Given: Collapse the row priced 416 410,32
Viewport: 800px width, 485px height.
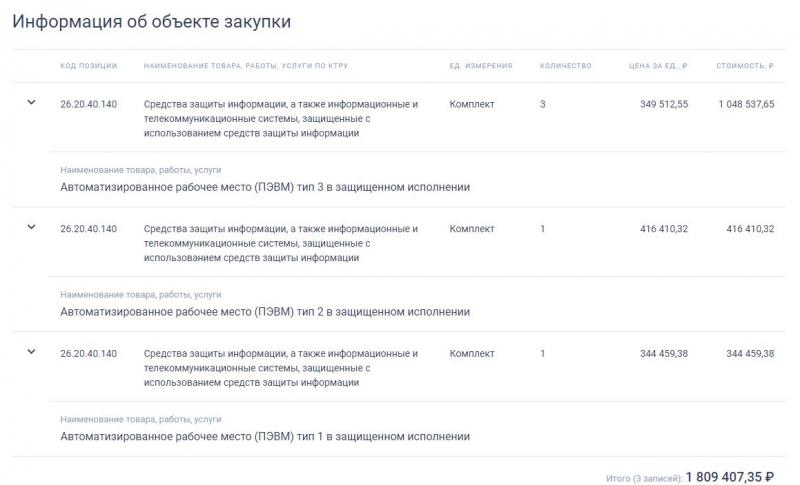Looking at the screenshot, I should pyautogui.click(x=31, y=227).
